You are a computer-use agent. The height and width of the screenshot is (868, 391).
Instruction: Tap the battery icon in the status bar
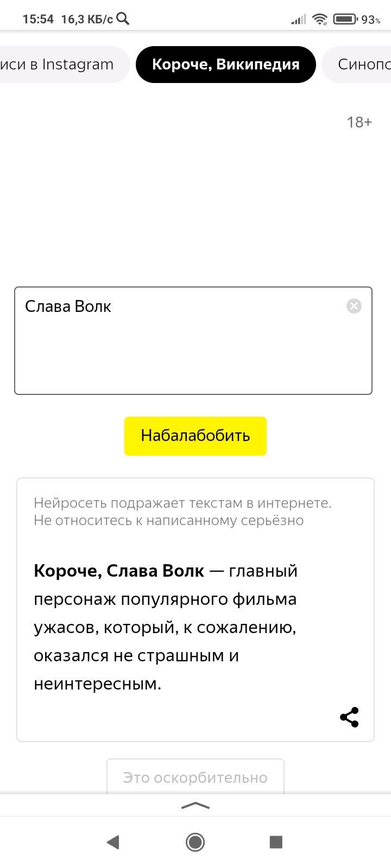coord(345,20)
